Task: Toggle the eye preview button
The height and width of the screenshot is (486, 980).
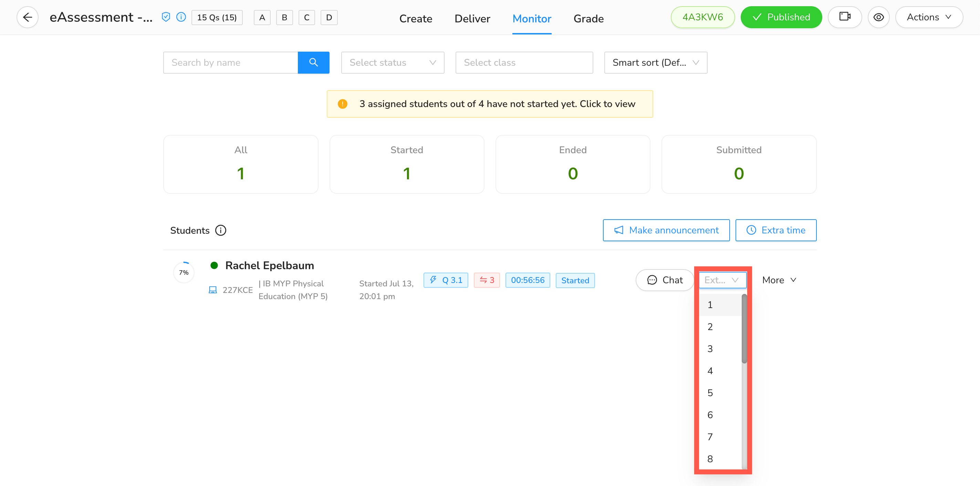Action: [878, 17]
